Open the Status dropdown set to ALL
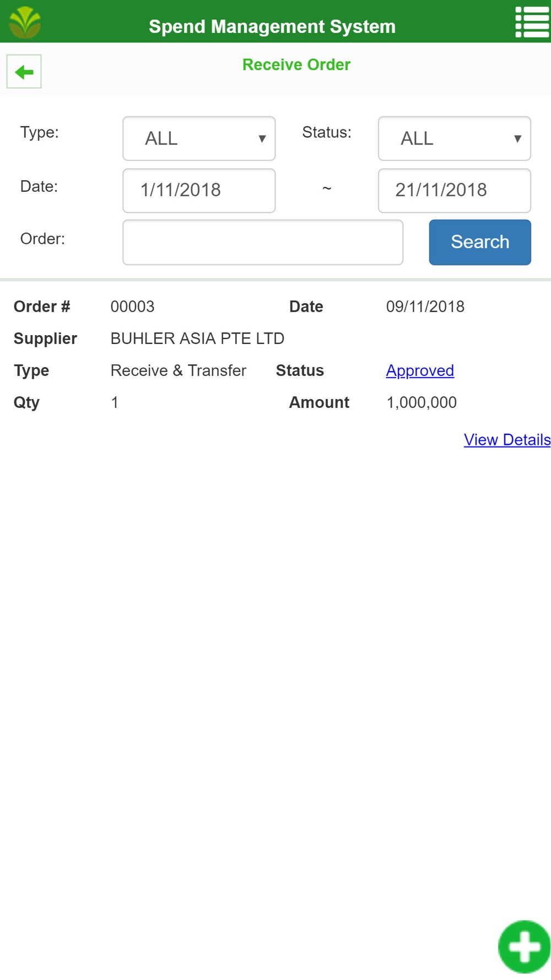 (x=455, y=138)
